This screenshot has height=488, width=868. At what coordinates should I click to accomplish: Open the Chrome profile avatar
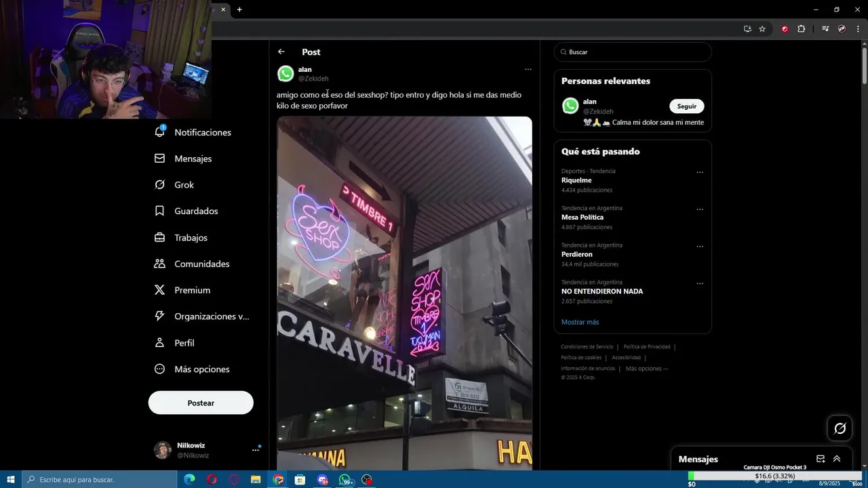tap(842, 28)
